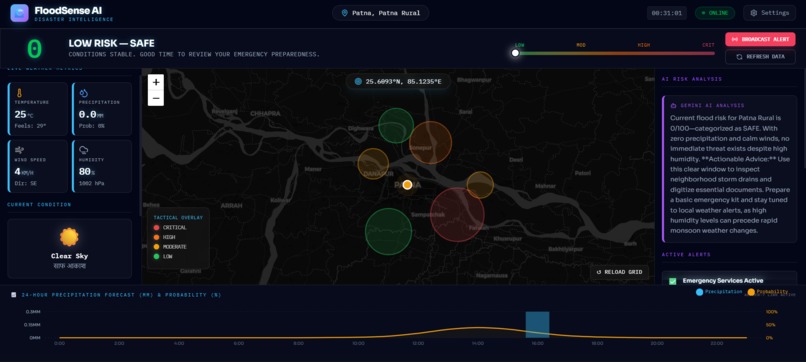806x362 pixels.
Task: Click the large red critical zone circle
Action: [457, 214]
